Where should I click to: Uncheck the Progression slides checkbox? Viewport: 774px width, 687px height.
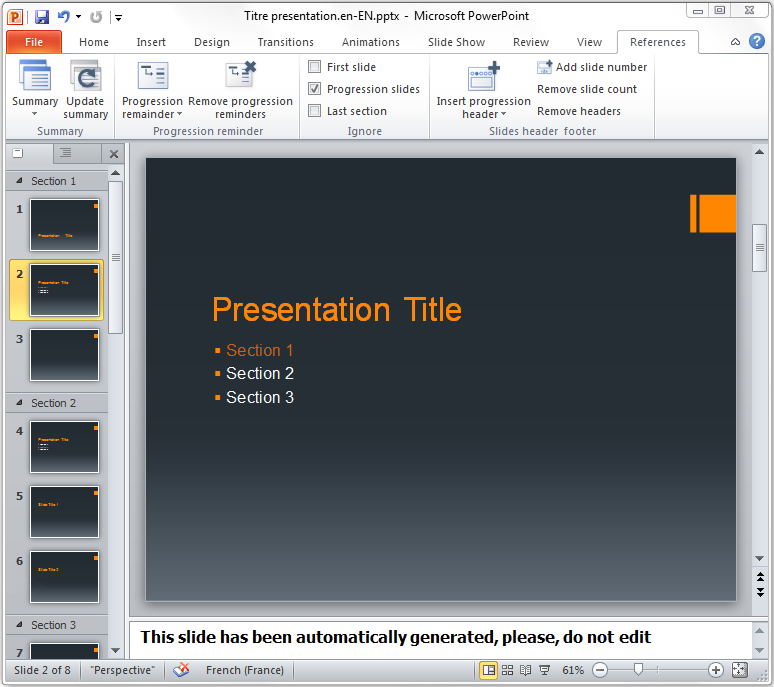pos(314,88)
